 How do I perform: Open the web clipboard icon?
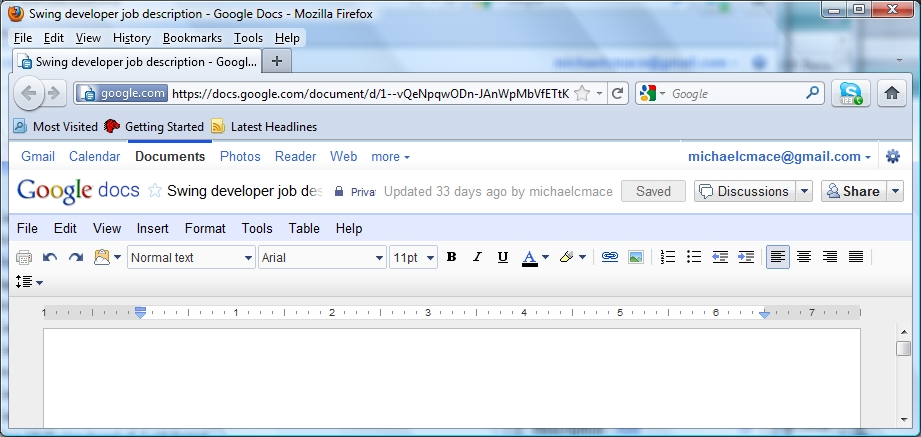click(102, 257)
